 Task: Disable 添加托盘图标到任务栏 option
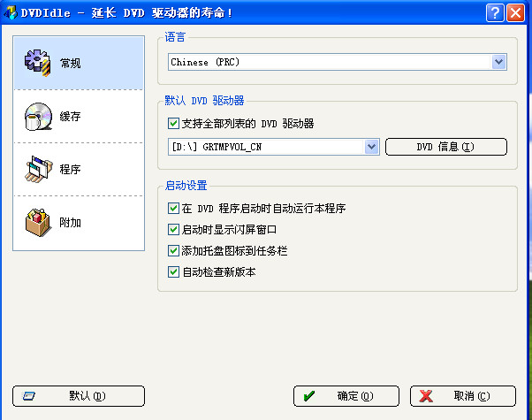[173, 251]
